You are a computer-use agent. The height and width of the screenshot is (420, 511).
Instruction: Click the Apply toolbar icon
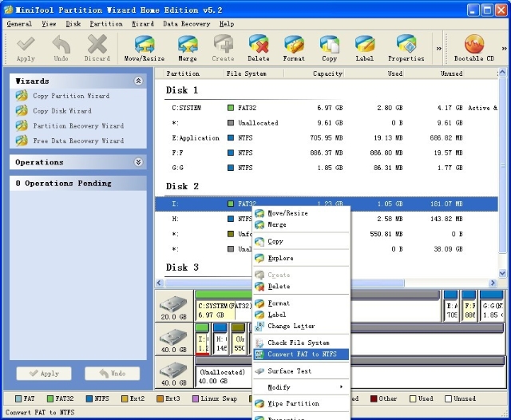(x=26, y=49)
